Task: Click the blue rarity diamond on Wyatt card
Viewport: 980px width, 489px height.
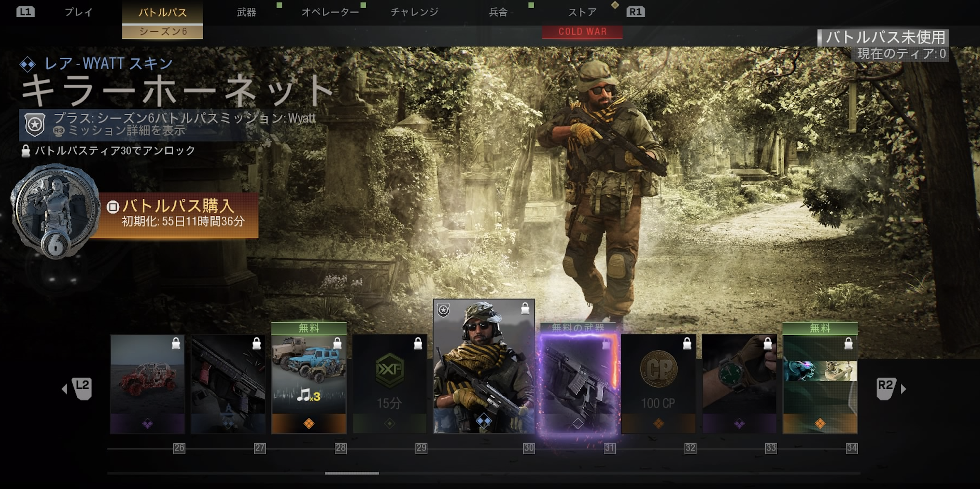Action: (484, 420)
